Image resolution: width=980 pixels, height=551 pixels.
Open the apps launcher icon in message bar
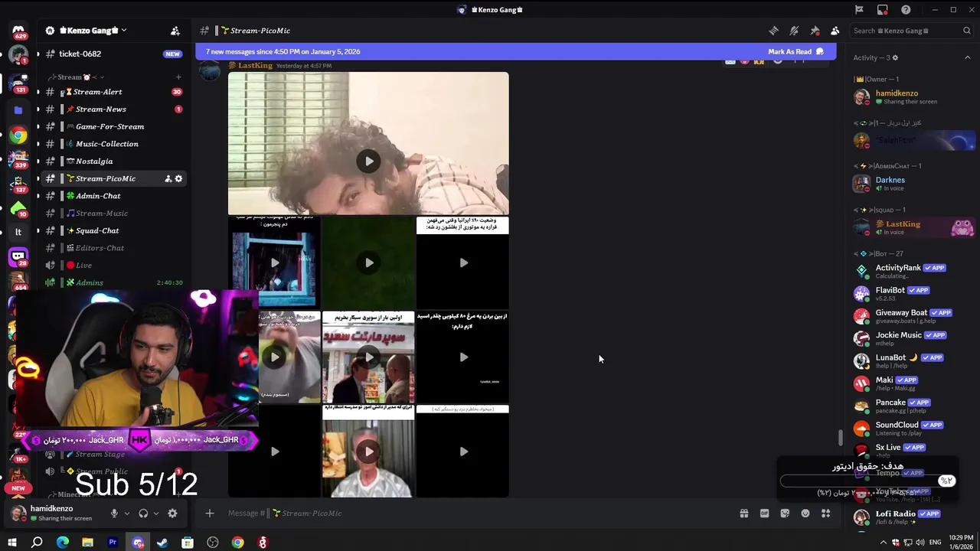click(x=825, y=514)
